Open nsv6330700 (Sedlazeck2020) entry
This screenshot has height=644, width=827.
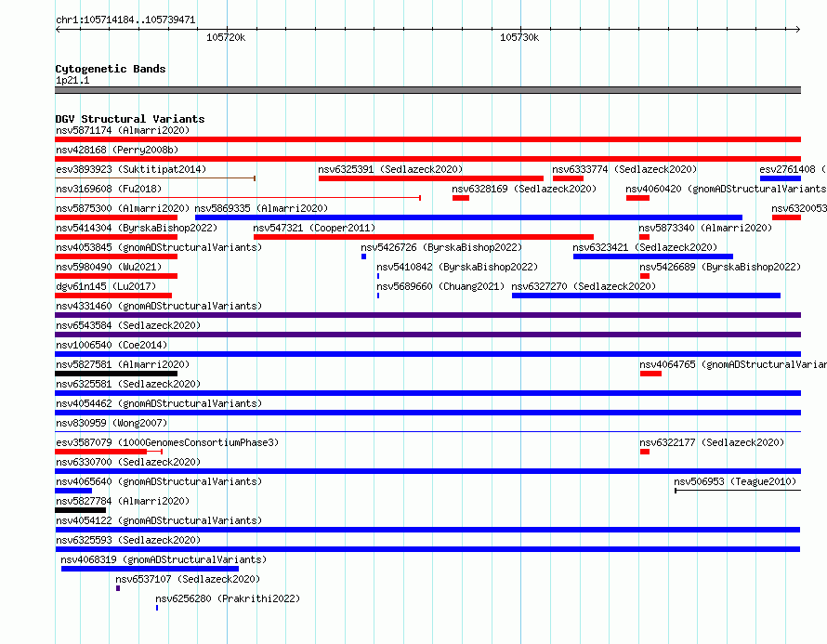tap(128, 462)
